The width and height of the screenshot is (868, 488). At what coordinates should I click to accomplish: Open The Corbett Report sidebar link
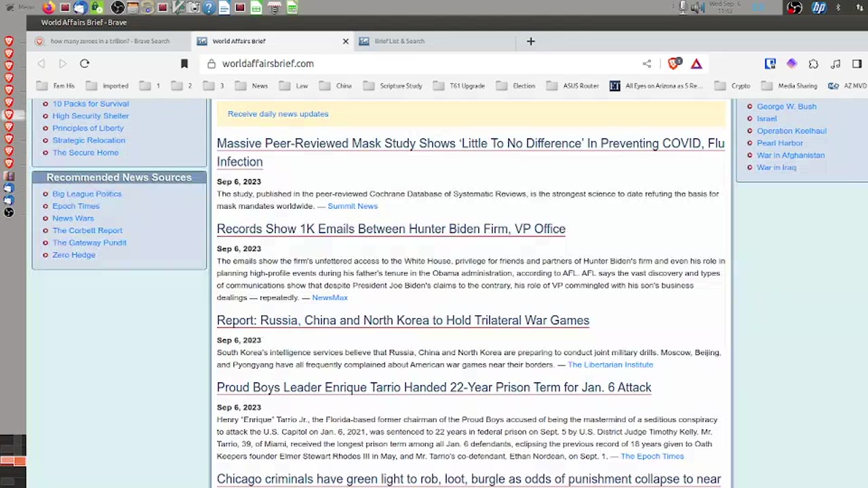coord(87,230)
